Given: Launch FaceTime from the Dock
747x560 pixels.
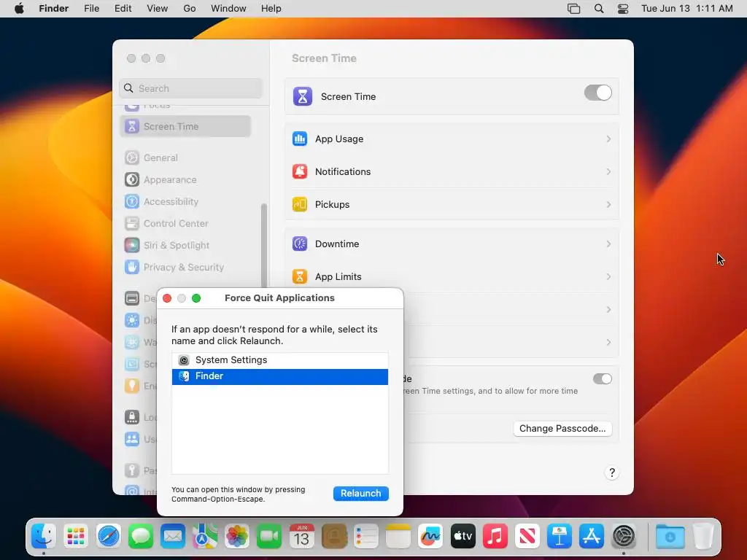Looking at the screenshot, I should pyautogui.click(x=269, y=537).
